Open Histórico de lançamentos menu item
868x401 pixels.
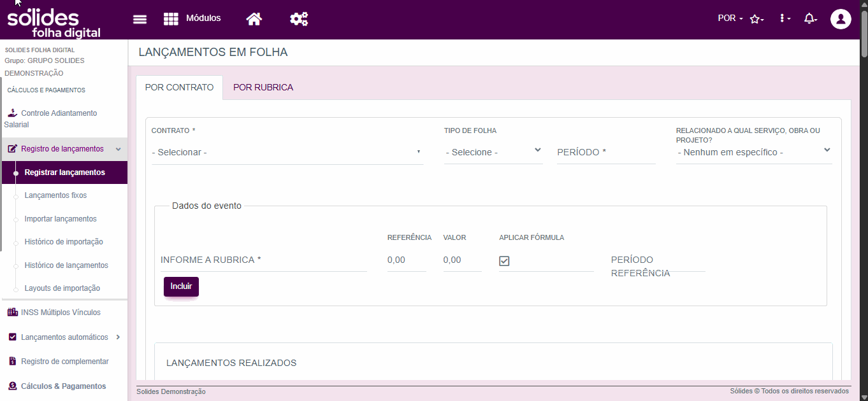click(x=66, y=265)
